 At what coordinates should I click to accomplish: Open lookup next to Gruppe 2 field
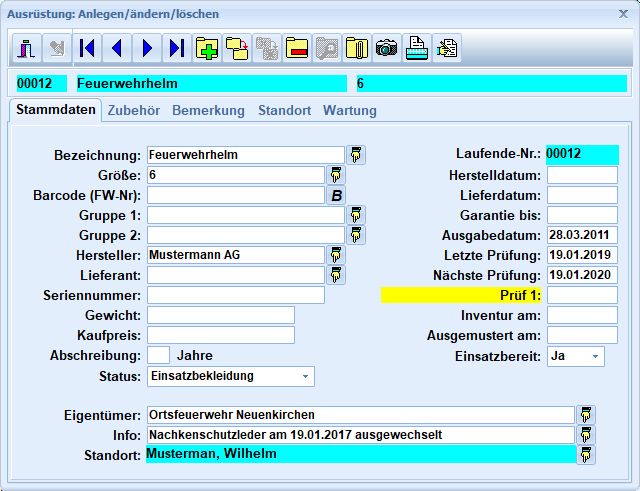click(x=356, y=235)
